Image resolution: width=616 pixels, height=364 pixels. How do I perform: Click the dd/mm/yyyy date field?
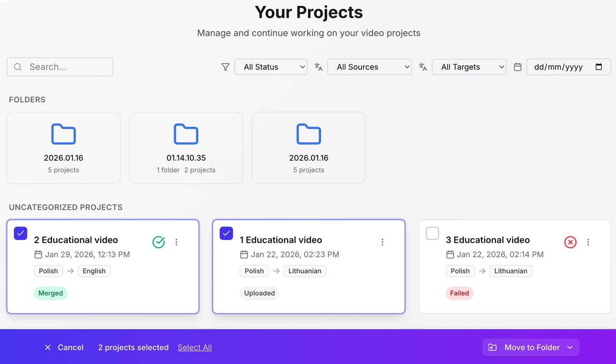569,67
